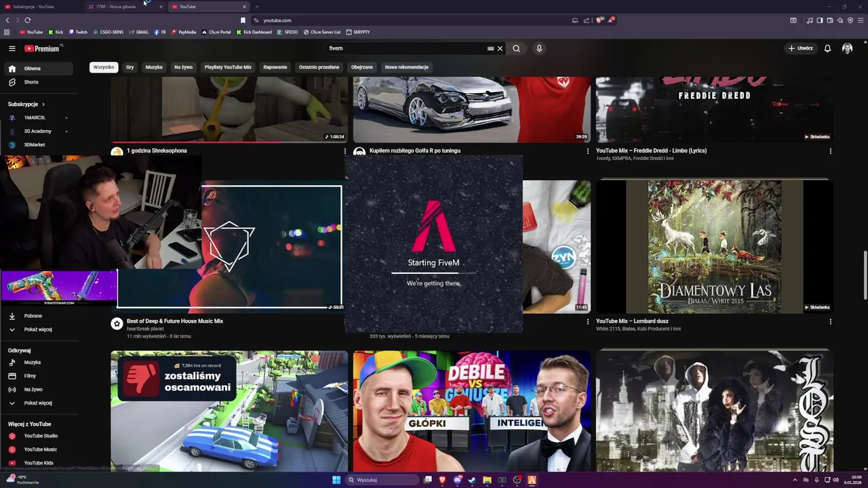Close the active YouTube browser tab
The width and height of the screenshot is (868, 488).
(x=244, y=7)
